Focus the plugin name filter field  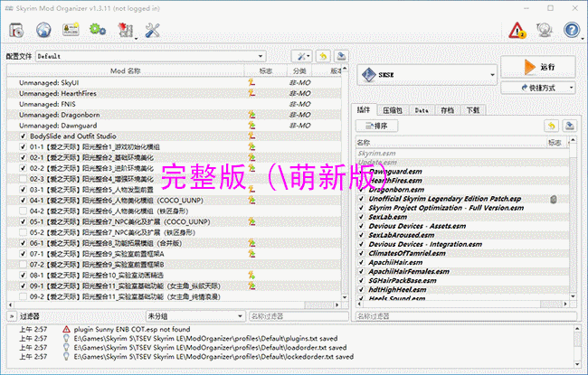tap(466, 316)
